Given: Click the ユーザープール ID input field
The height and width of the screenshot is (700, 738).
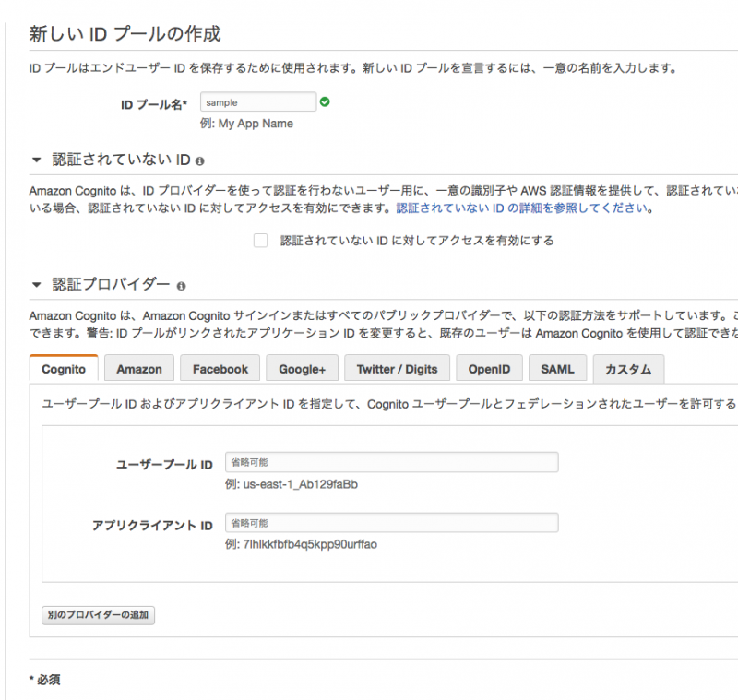Looking at the screenshot, I should pos(391,462).
